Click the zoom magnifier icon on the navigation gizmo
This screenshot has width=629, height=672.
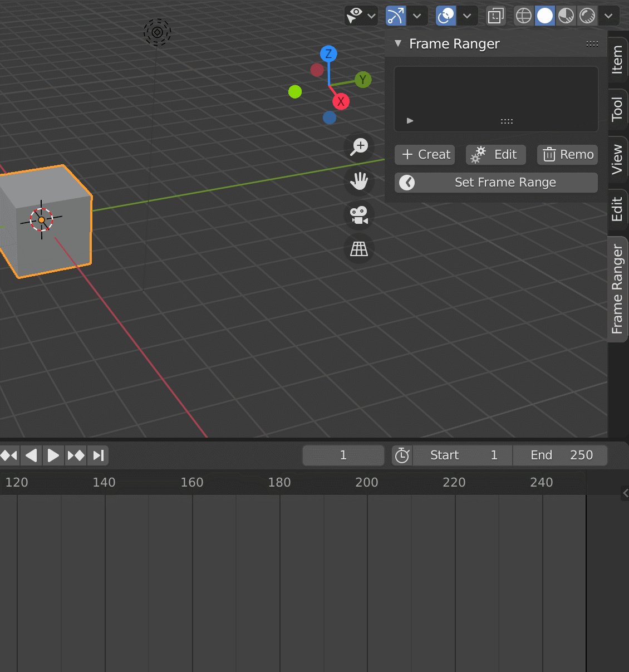358,147
